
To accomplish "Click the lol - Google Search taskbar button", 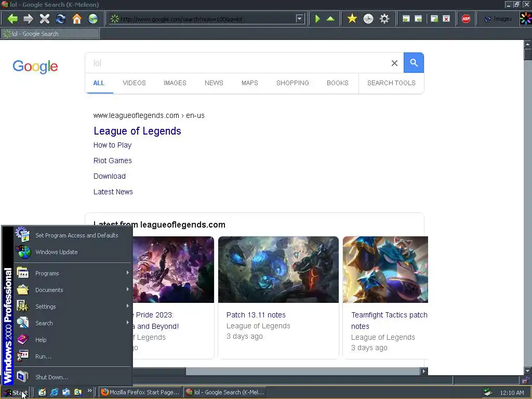I will pyautogui.click(x=224, y=392).
